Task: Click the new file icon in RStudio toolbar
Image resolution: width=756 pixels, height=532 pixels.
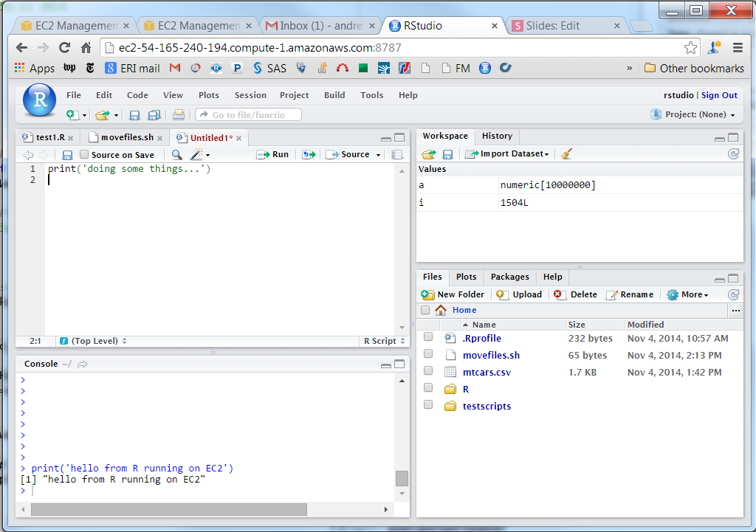Action: pos(72,114)
